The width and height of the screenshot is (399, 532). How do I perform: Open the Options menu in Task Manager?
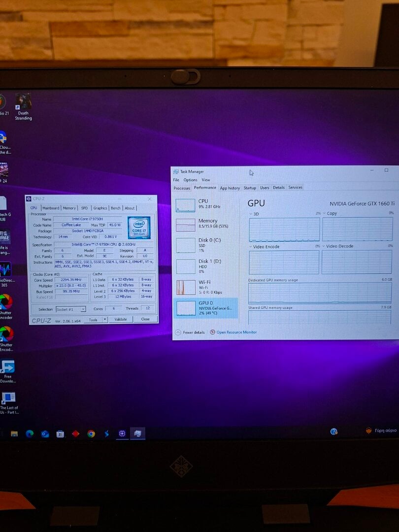coord(190,180)
